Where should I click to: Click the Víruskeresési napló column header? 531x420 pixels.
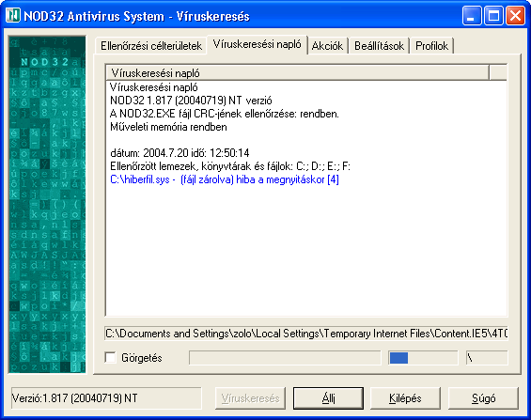(x=298, y=72)
